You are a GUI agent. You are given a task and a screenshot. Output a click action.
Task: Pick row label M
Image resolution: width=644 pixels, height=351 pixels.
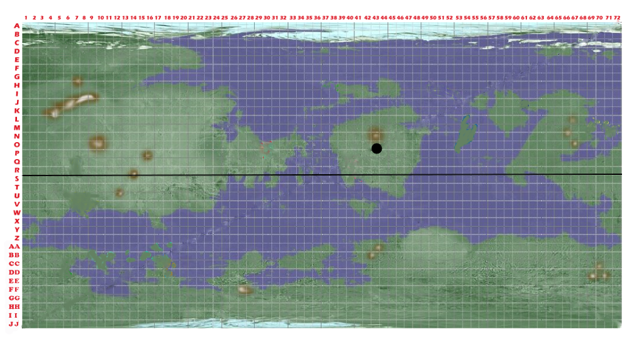click(x=16, y=128)
